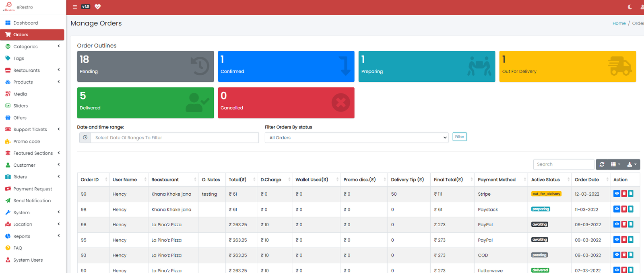Open the table columns dropdown

coord(615,164)
